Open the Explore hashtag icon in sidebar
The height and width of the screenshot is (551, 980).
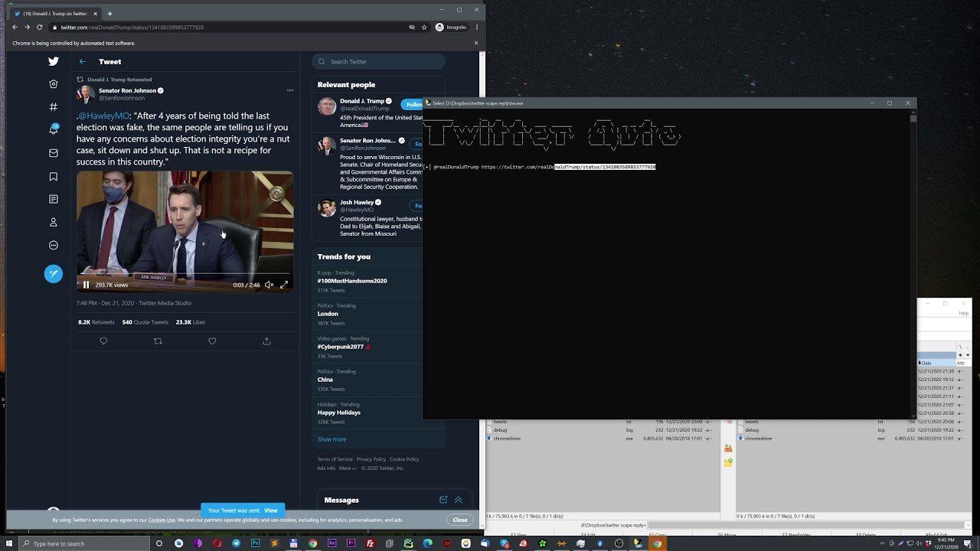pyautogui.click(x=54, y=107)
